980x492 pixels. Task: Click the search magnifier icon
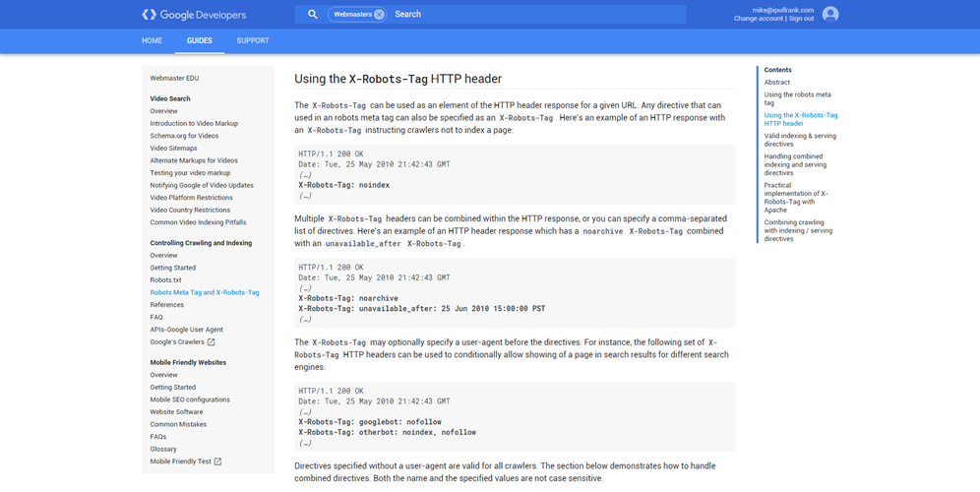(x=312, y=15)
